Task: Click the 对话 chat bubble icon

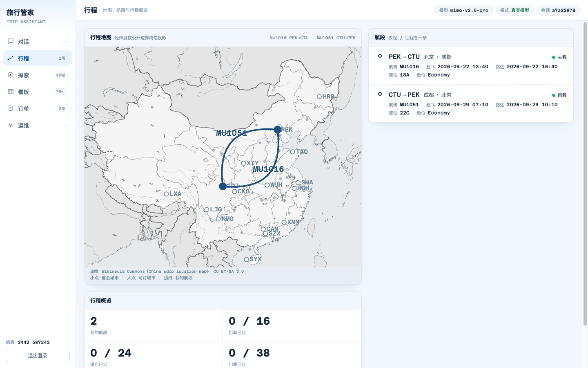Action: pos(11,41)
